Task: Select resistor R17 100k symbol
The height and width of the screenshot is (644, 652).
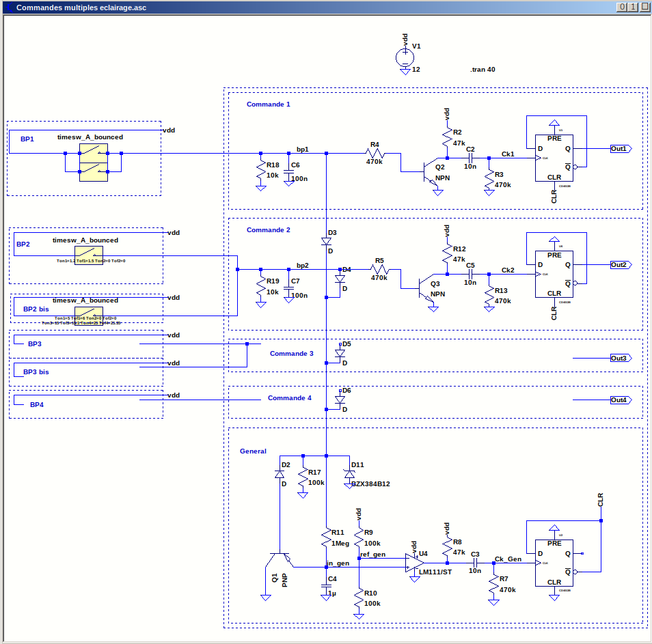Action: click(x=303, y=478)
